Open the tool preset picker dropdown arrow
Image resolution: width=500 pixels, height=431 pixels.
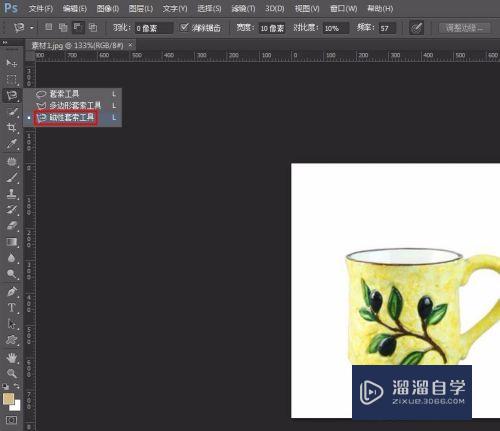[x=32, y=28]
